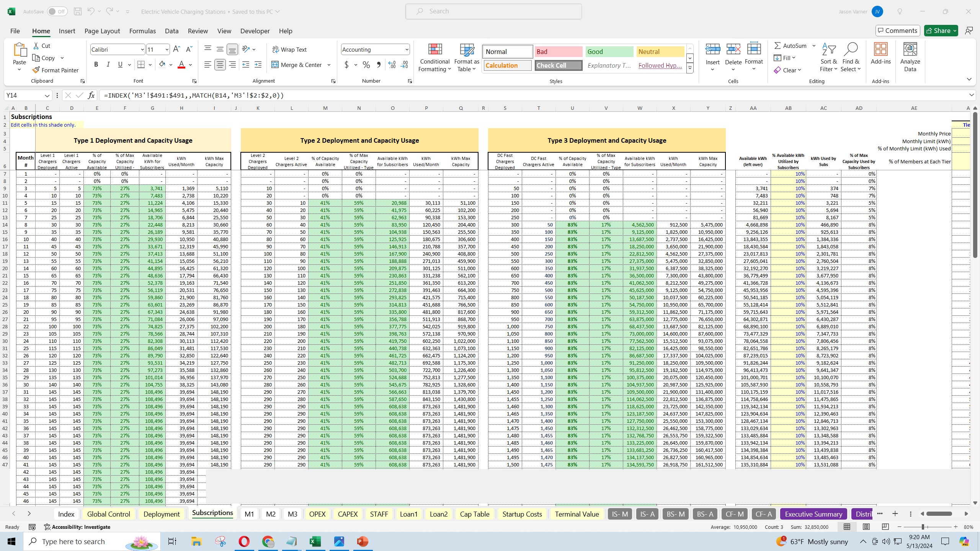Open the font size dropdown
Screen dimensions: 980x551
[167, 49]
